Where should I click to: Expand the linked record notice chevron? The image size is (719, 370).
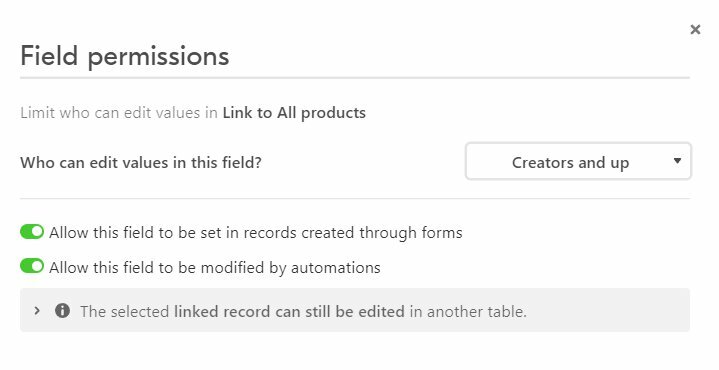[x=37, y=311]
